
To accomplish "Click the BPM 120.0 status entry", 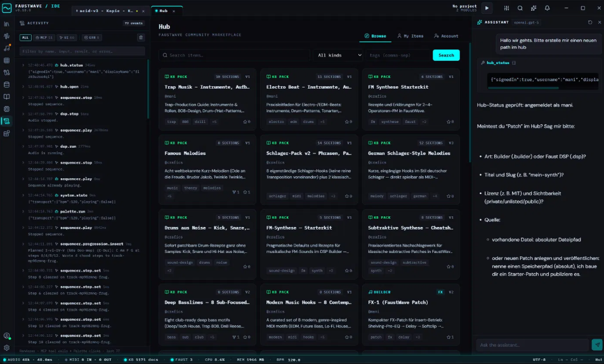I will coord(289,360).
